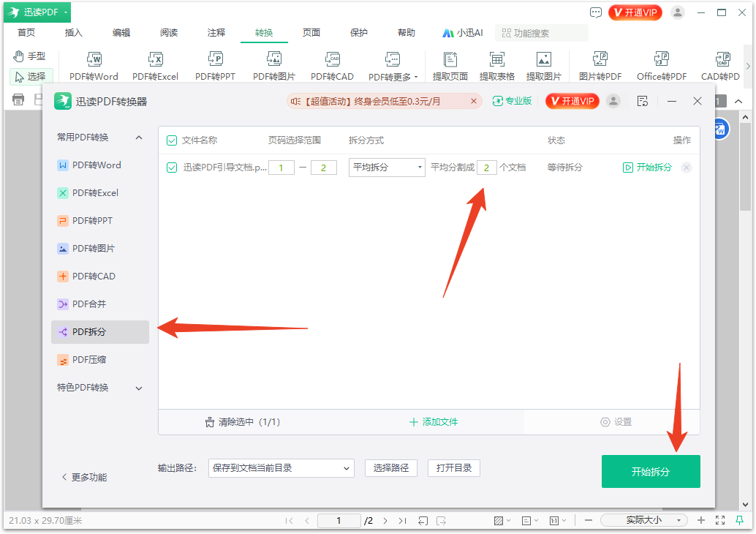This screenshot has width=756, height=534.
Task: Click the print icon in toolbar
Action: [x=18, y=99]
